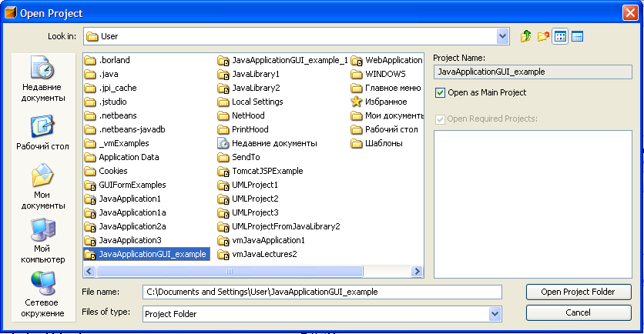Click the File name input field
644x334 pixels.
click(323, 292)
